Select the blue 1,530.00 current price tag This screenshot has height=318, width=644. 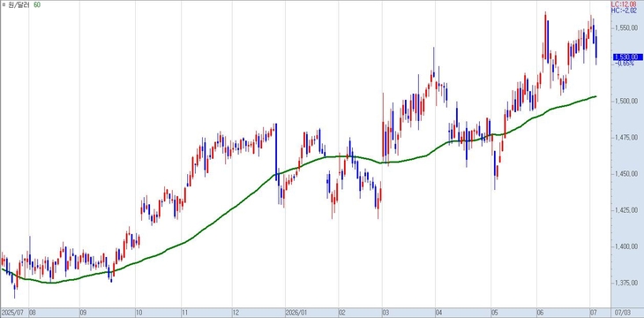[628, 57]
